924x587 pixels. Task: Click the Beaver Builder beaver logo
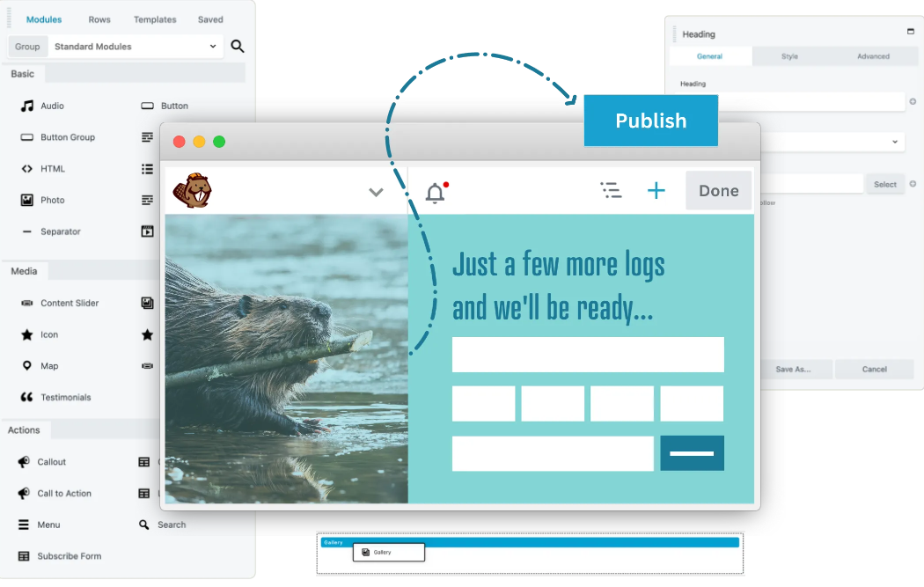point(192,190)
